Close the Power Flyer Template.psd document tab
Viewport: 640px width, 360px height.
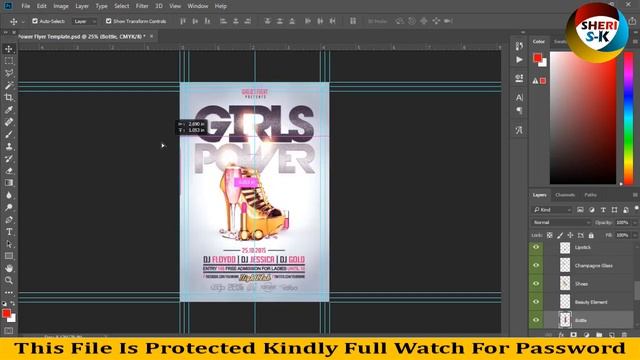[x=151, y=36]
